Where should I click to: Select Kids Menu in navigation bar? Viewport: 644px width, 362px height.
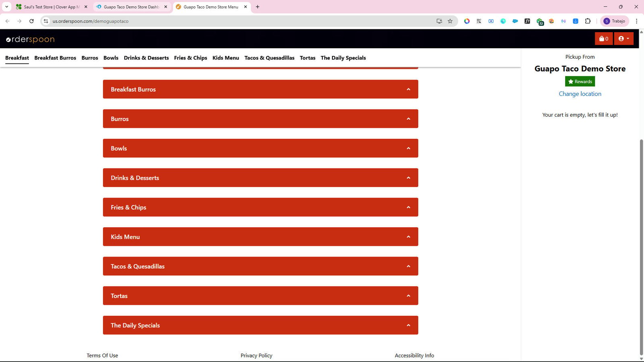pos(226,58)
